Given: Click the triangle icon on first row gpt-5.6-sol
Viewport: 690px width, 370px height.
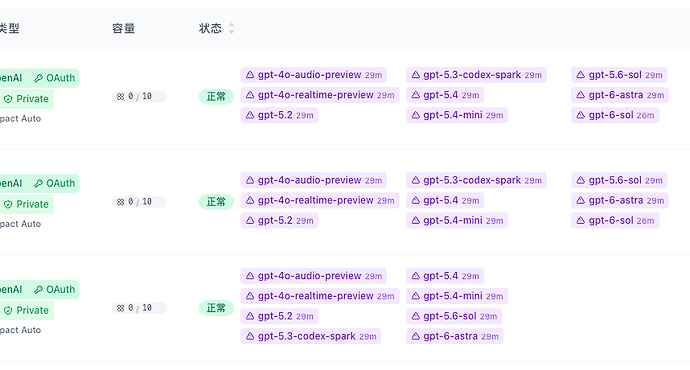Looking at the screenshot, I should pyautogui.click(x=581, y=75).
